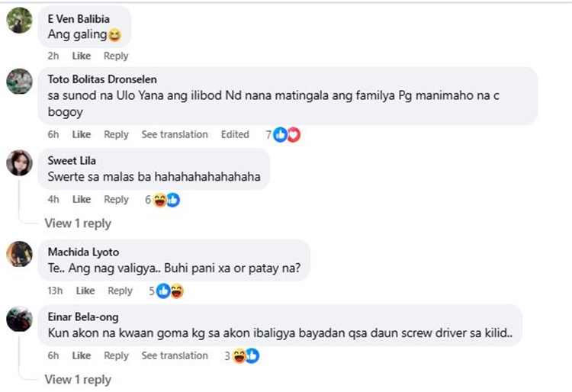Screen dimensions: 572x392
Task: Open Sweet Lila's profile photo
Action: 19,162
